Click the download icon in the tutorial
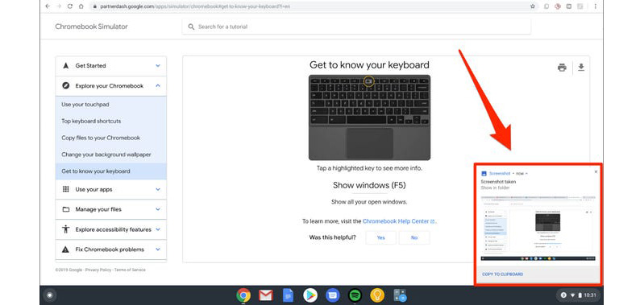644x305 pixels. point(581,68)
